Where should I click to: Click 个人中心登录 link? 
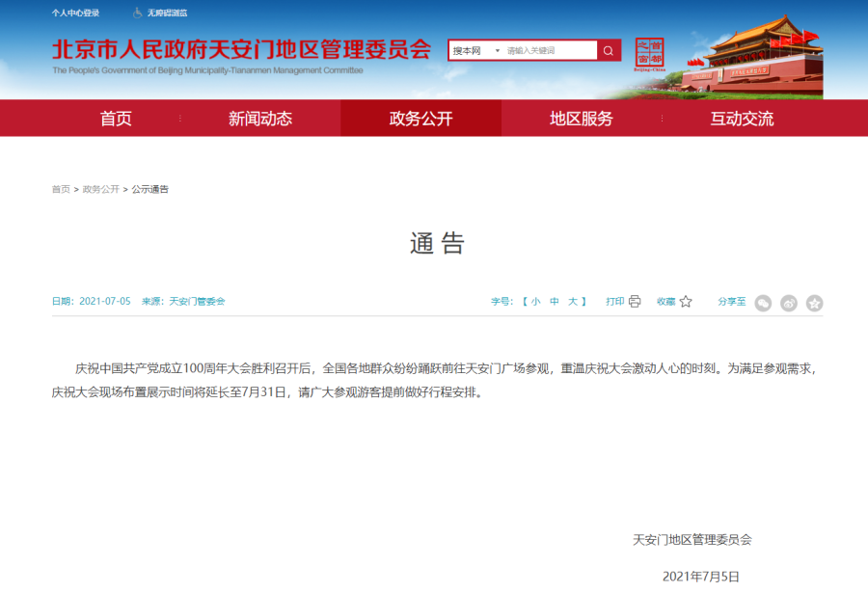(75, 13)
